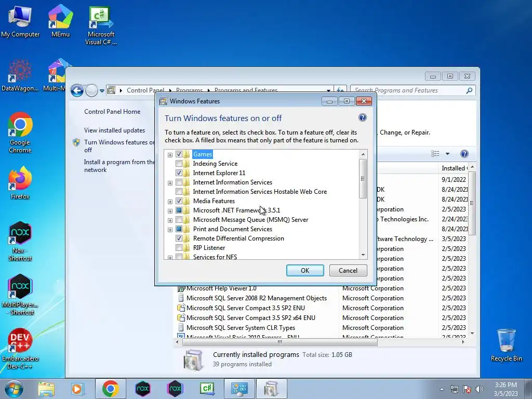Switch to Programs and Features taskbar icon

[271, 389]
